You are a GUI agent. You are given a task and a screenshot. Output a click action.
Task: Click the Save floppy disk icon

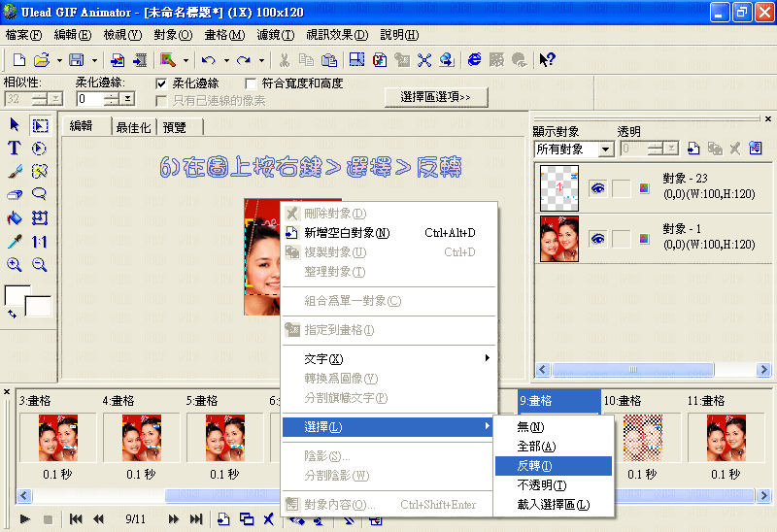click(76, 60)
